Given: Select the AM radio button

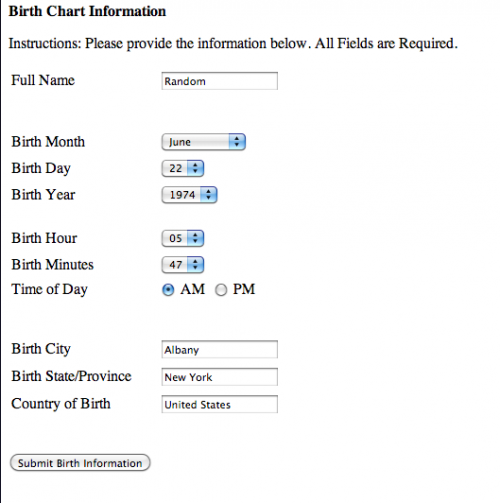Looking at the screenshot, I should (168, 290).
